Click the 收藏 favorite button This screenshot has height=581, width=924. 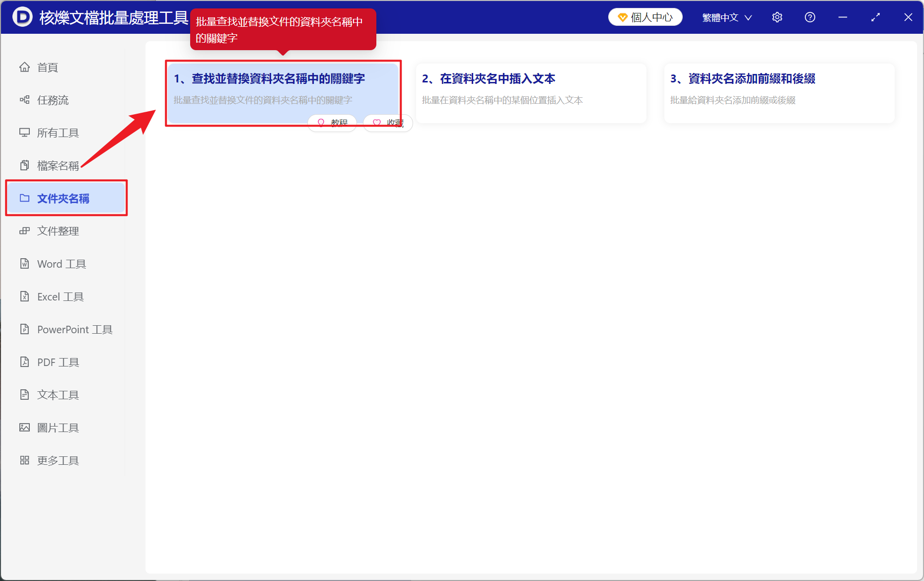pyautogui.click(x=388, y=123)
